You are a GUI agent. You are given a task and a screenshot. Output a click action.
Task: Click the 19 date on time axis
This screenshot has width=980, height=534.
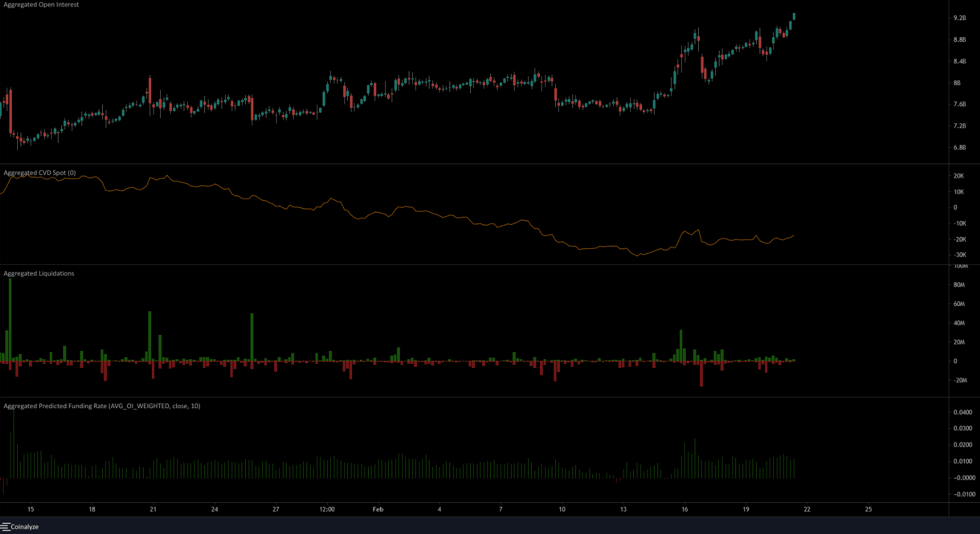[x=746, y=509]
